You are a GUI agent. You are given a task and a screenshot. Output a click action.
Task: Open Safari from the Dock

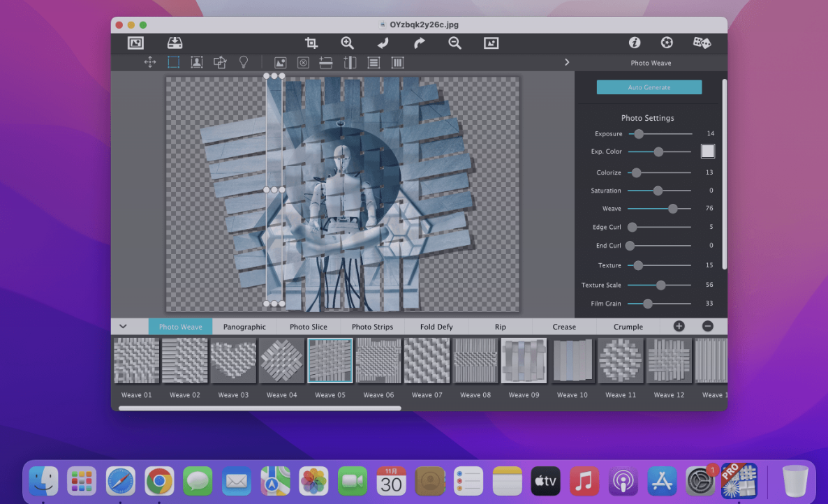[x=120, y=481]
